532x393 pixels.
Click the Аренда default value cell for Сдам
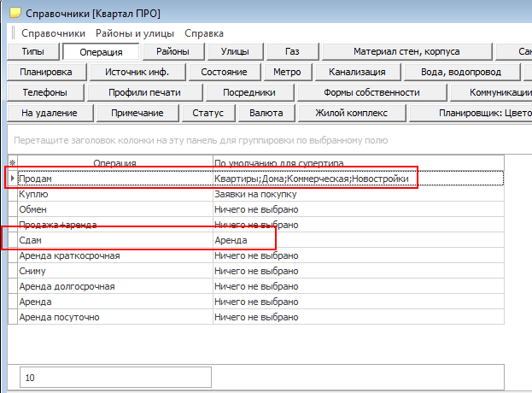click(231, 240)
